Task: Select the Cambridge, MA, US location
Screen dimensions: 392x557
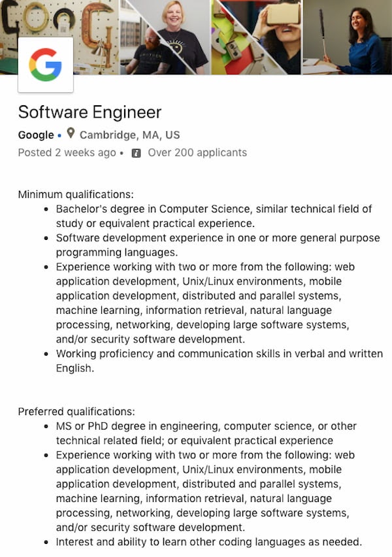Action: click(x=129, y=135)
